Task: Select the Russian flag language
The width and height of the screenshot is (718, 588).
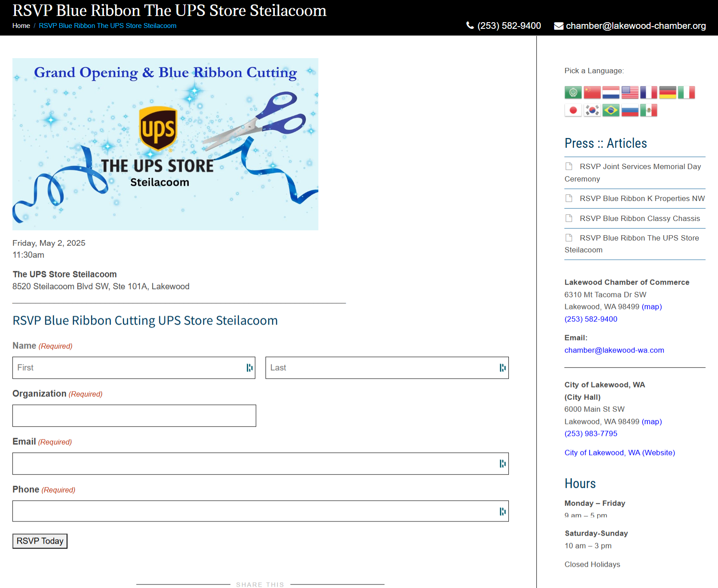Action: tap(630, 110)
